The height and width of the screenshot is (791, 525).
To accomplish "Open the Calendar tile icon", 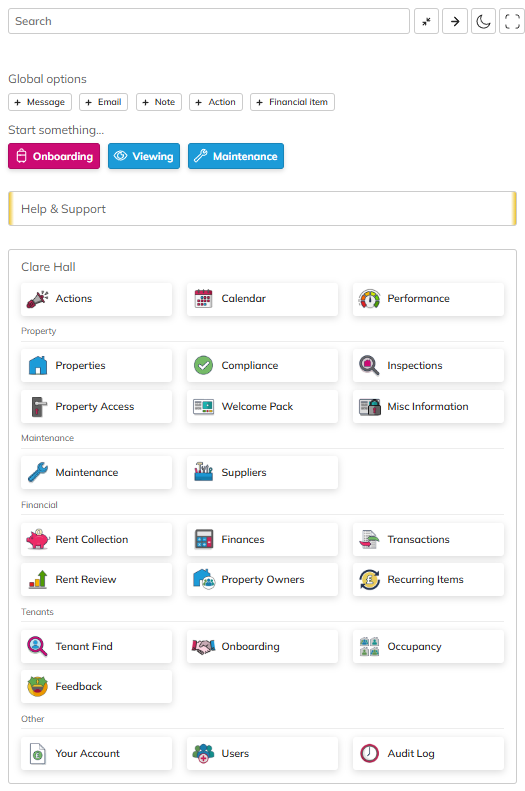I will pos(204,299).
